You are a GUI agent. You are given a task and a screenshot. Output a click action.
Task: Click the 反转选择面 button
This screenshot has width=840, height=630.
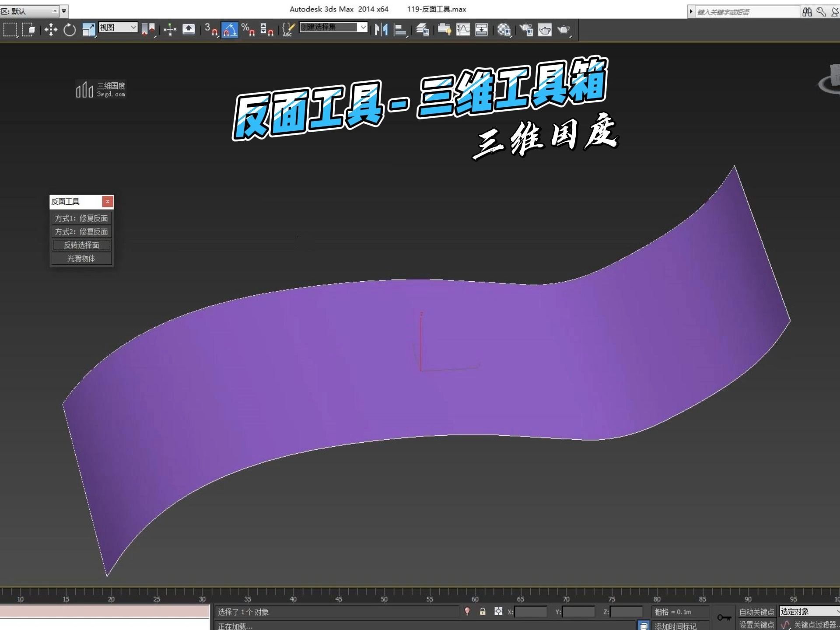(x=81, y=245)
